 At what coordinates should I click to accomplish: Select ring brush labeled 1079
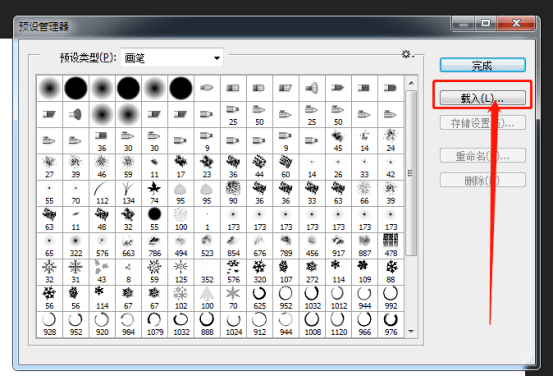click(154, 324)
